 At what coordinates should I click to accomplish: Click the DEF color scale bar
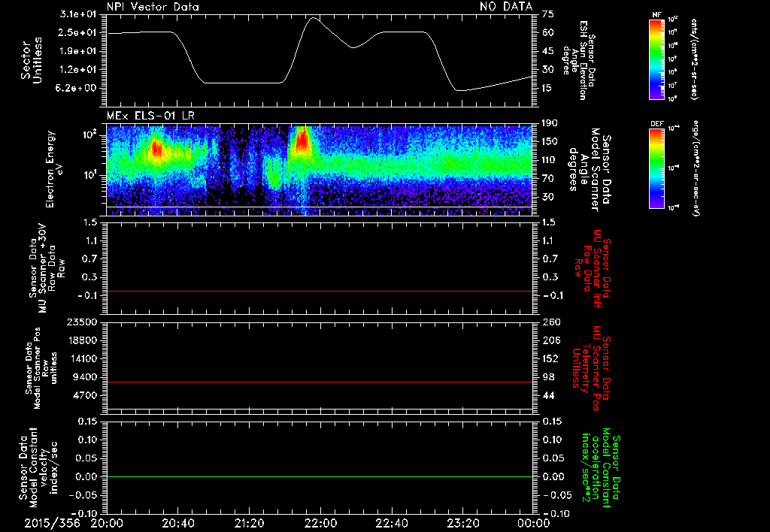point(656,168)
